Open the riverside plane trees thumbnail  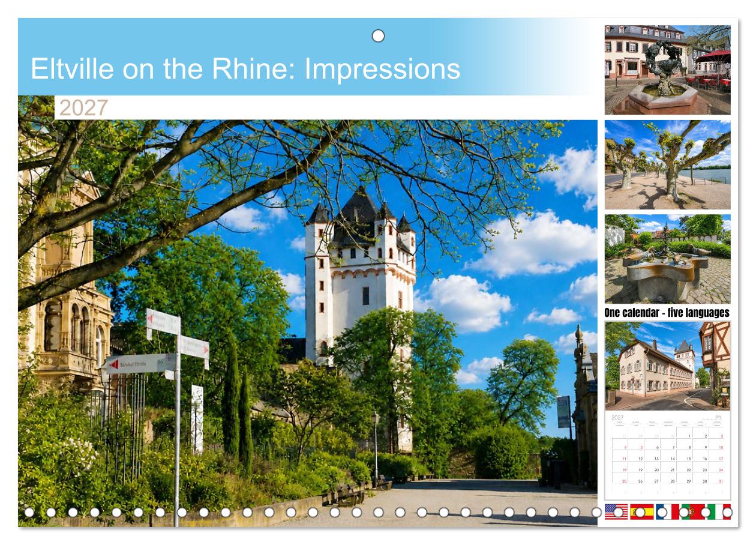pyautogui.click(x=668, y=164)
